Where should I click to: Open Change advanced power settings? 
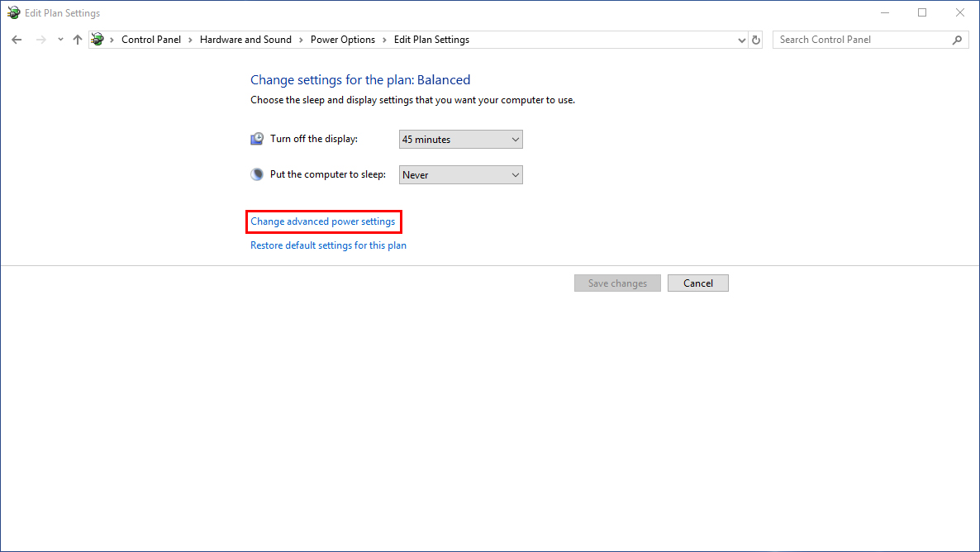click(323, 221)
